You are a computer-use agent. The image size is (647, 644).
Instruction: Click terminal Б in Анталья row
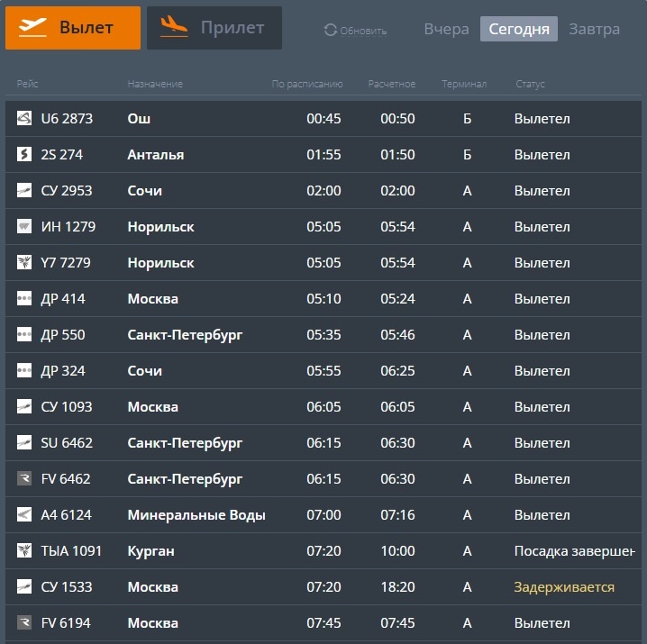(467, 155)
